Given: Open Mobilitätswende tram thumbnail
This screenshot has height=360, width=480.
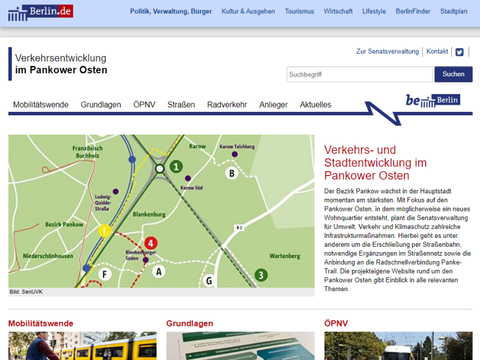Looking at the screenshot, I should tap(82, 346).
